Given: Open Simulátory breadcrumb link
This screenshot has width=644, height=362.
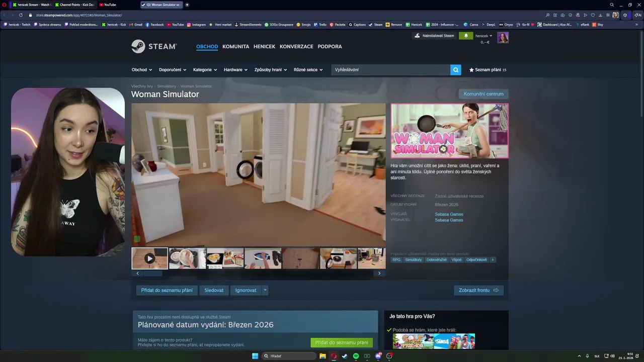Looking at the screenshot, I should click(x=167, y=86).
